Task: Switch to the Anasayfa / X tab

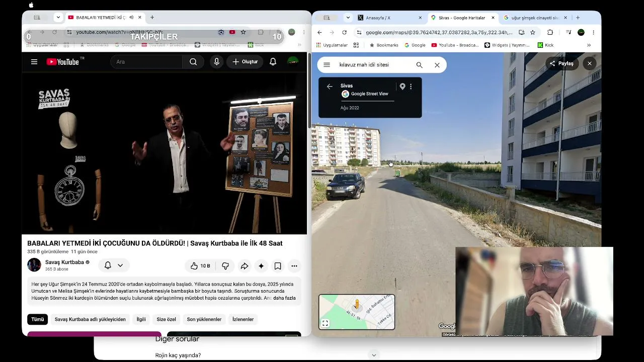Action: pos(389,18)
